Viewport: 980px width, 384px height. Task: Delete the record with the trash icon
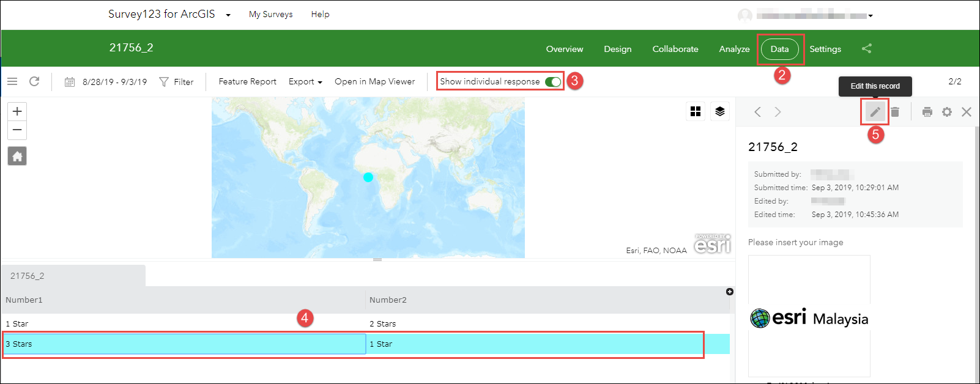click(895, 112)
